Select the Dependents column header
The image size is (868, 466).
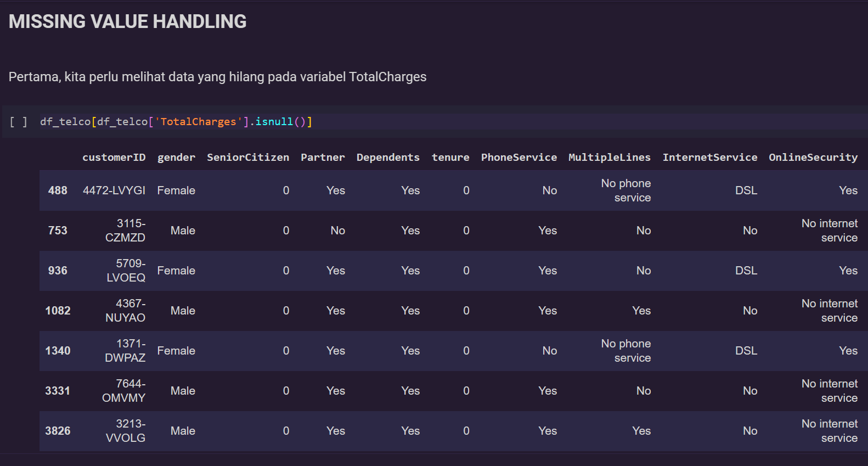pos(388,158)
